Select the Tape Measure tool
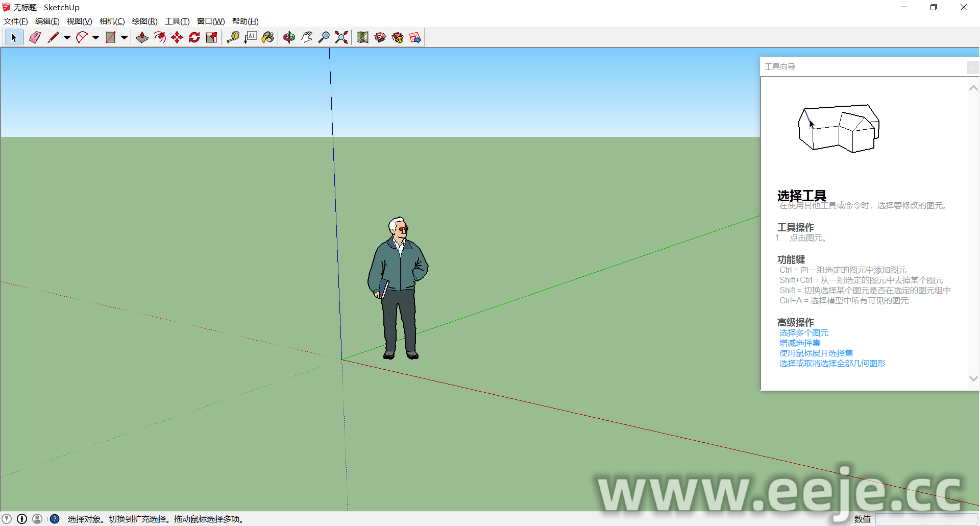980x526 pixels. [233, 37]
